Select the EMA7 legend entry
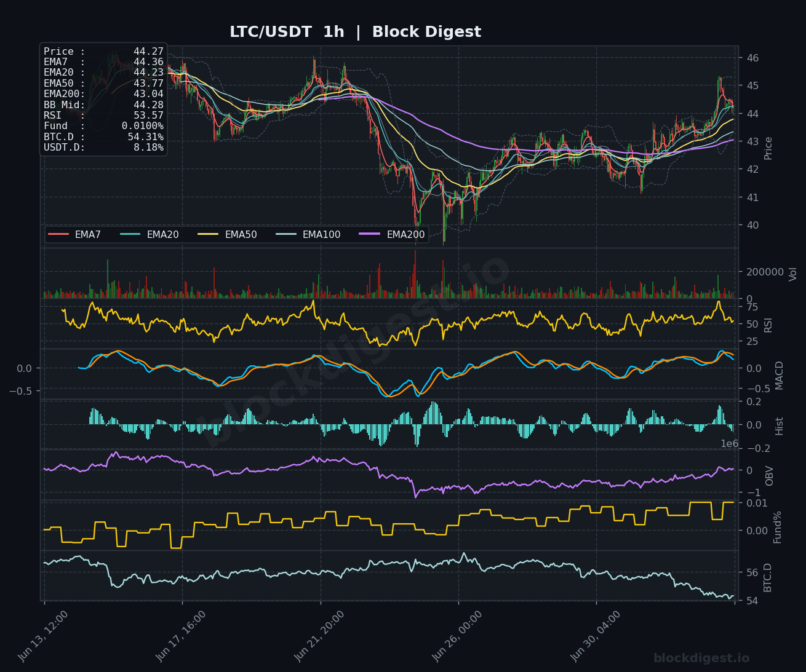This screenshot has height=672, width=806. [74, 234]
